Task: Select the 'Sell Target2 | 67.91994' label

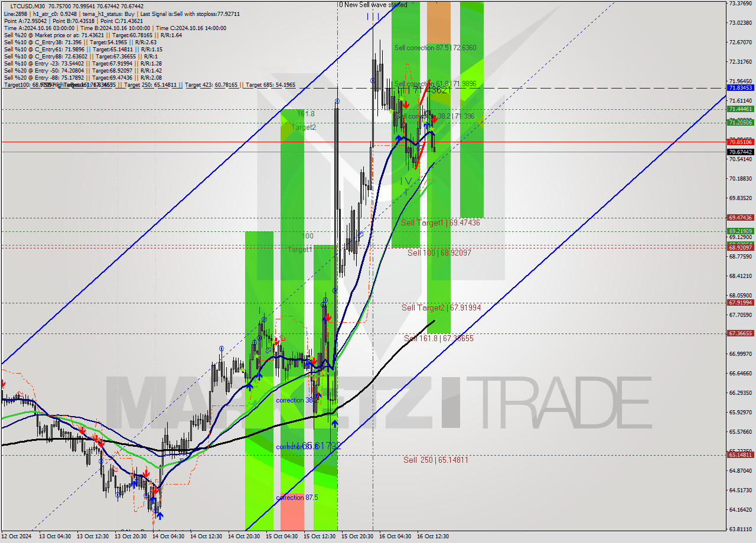Action: [x=441, y=308]
